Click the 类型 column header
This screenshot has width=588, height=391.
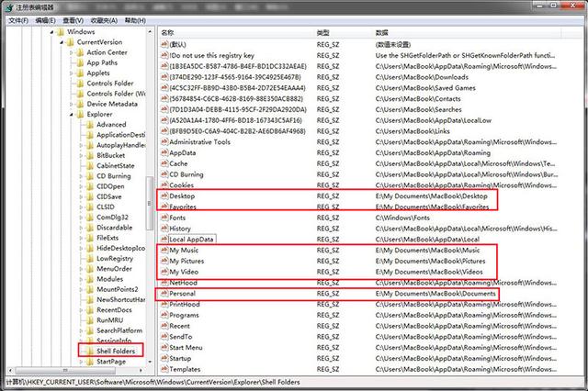tap(344, 33)
